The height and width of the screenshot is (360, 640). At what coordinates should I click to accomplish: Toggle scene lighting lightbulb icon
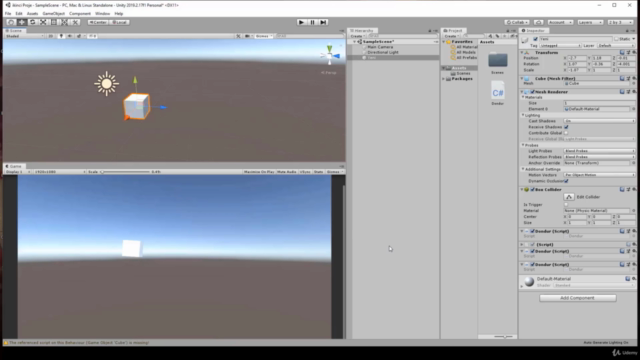pyautogui.click(x=61, y=36)
